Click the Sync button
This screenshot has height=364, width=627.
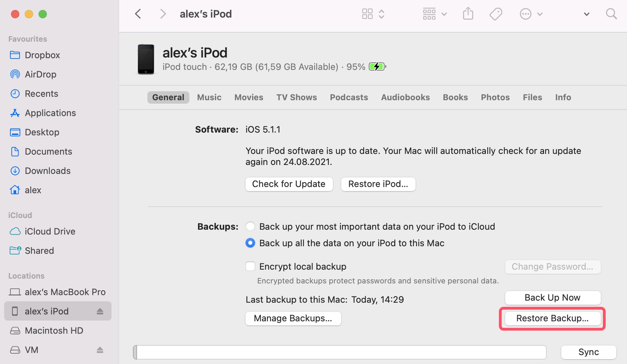(x=588, y=352)
